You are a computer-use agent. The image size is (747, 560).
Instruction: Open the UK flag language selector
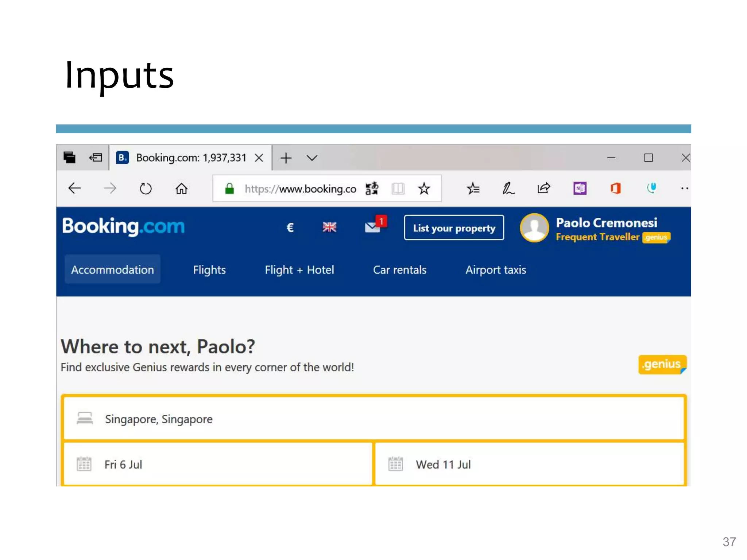click(329, 227)
